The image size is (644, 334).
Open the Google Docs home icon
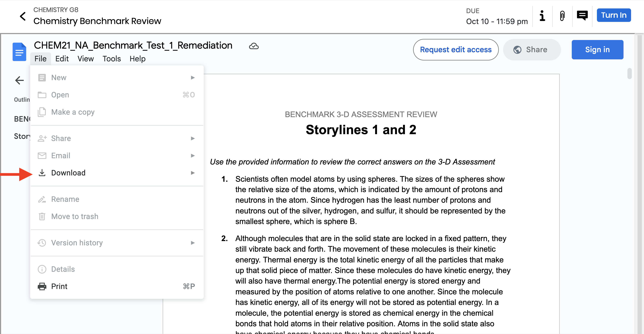click(19, 52)
